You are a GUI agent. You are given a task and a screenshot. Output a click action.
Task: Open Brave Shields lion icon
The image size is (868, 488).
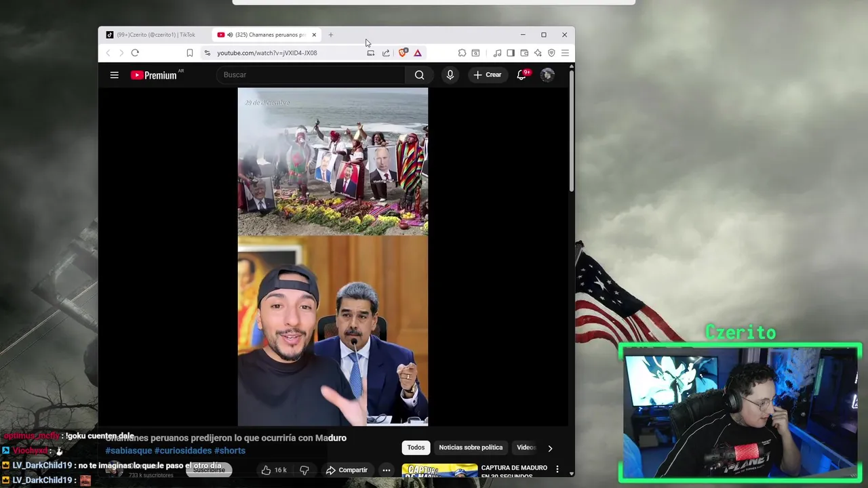[x=403, y=53]
